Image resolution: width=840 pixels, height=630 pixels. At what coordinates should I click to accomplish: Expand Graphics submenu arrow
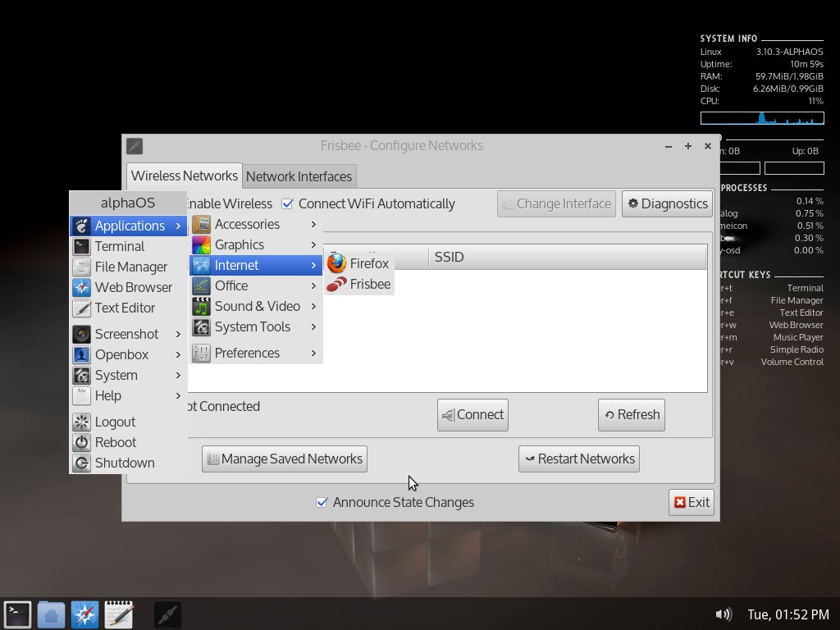[314, 244]
